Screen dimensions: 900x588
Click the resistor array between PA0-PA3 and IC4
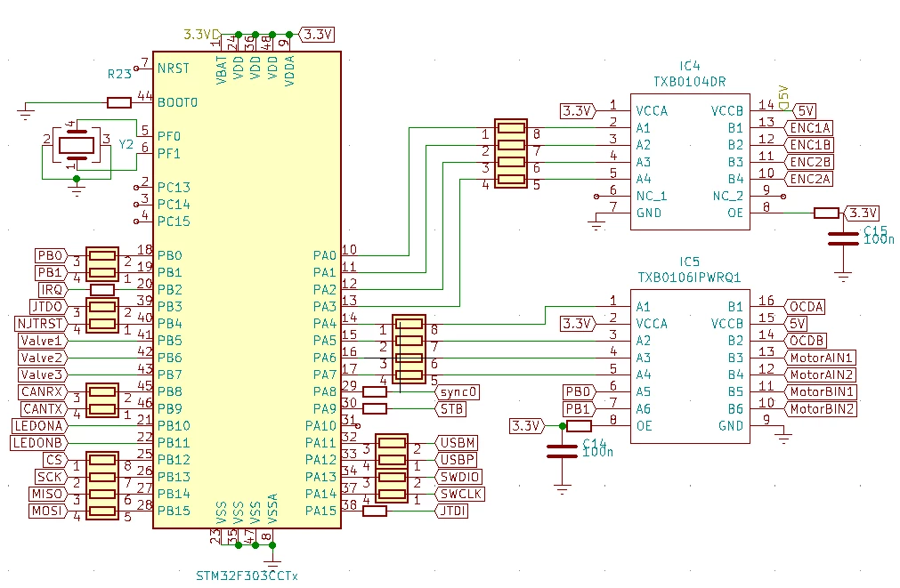coord(511,153)
